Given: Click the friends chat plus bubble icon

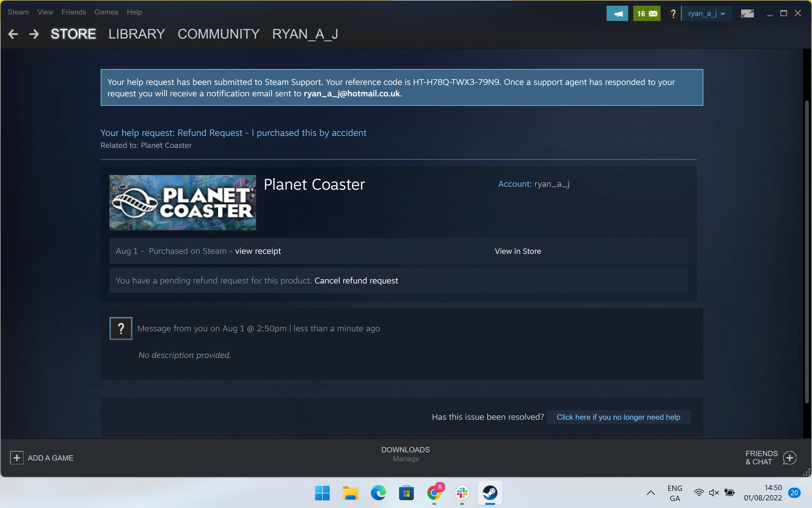Looking at the screenshot, I should pos(790,458).
